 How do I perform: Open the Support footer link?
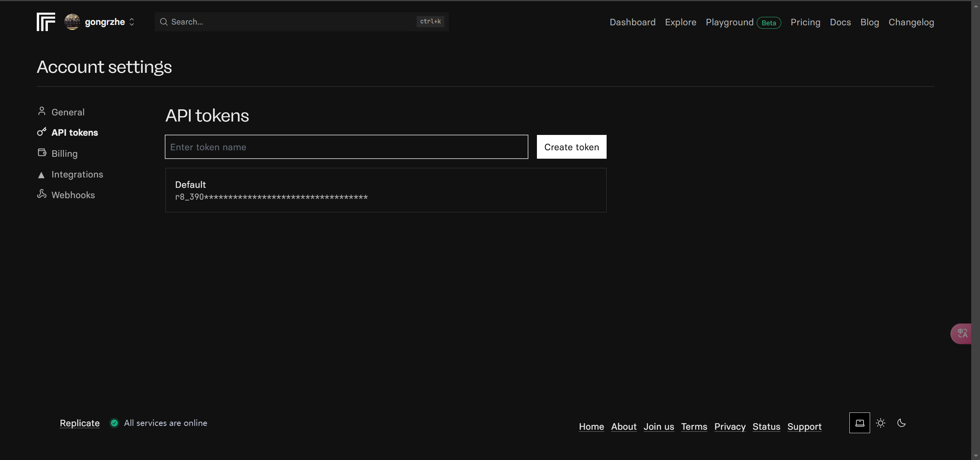[804, 427]
